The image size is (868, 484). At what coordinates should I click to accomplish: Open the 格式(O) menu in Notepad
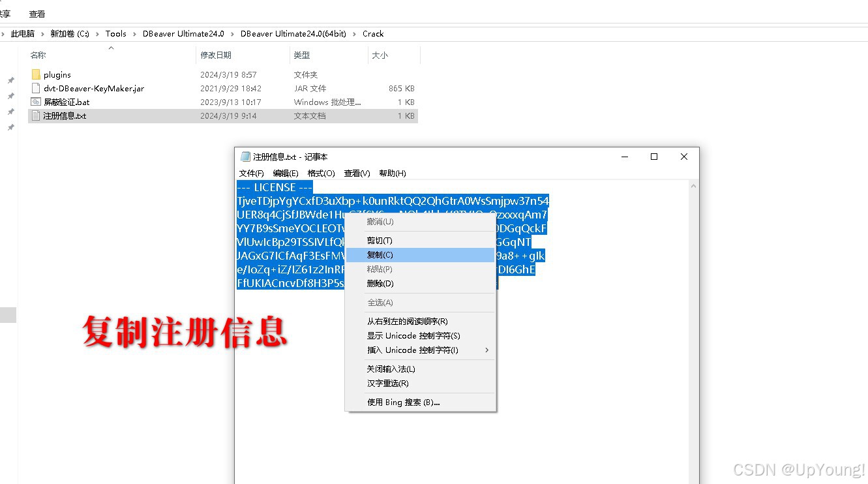coord(321,173)
